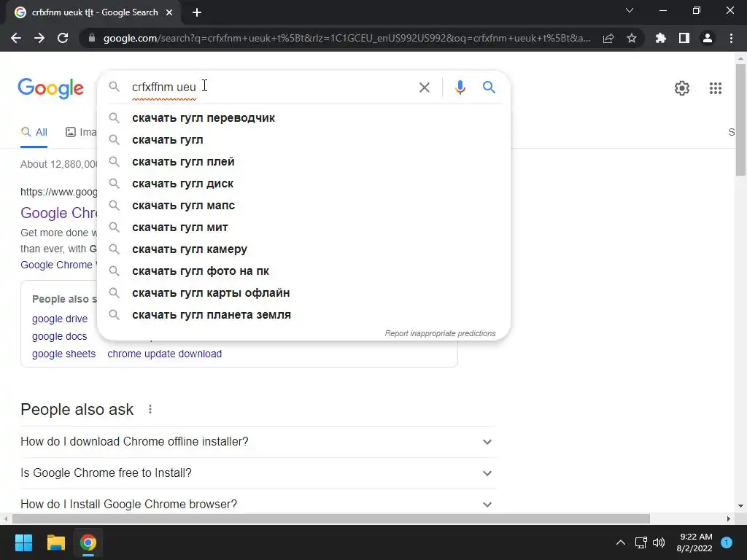Open the Google apps grid
Screen dimensions: 747x560
715,88
